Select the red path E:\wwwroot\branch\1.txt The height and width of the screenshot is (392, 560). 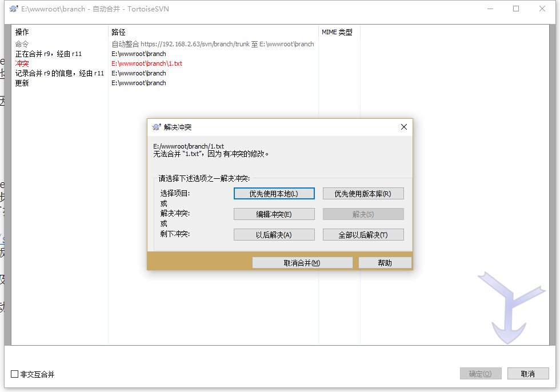pyautogui.click(x=147, y=63)
